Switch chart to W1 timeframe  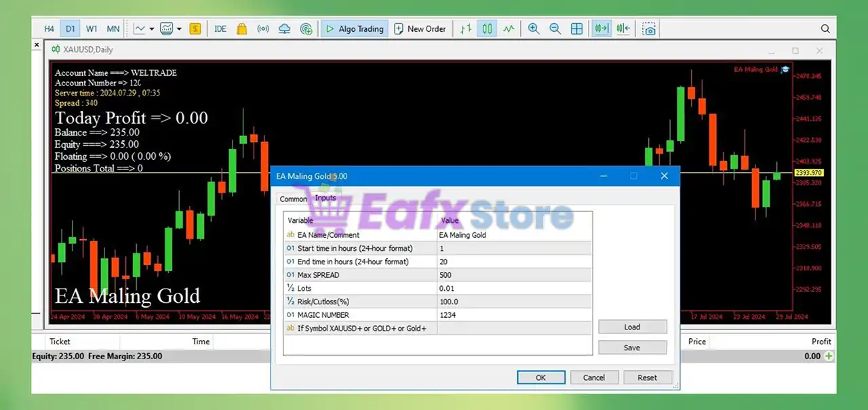coord(92,29)
